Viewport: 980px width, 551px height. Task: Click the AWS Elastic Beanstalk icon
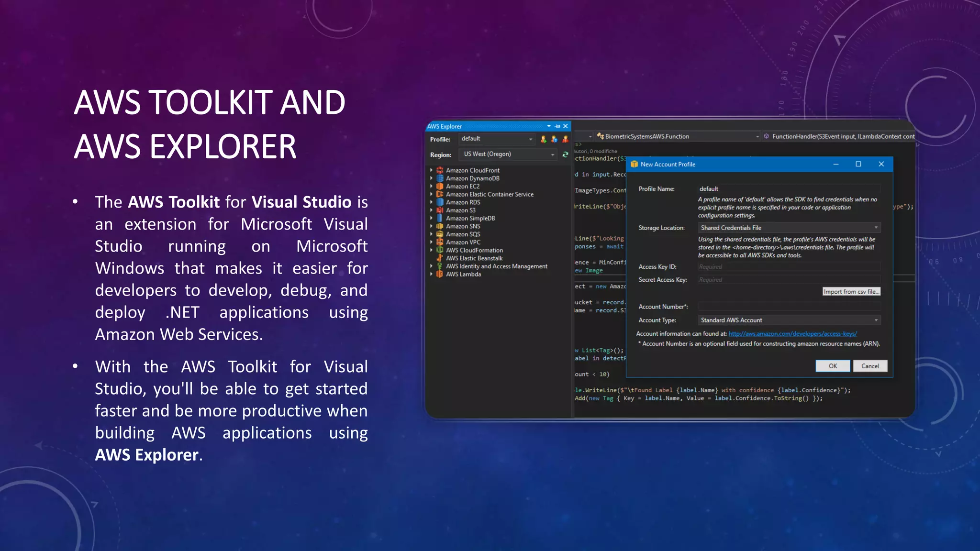pos(440,258)
